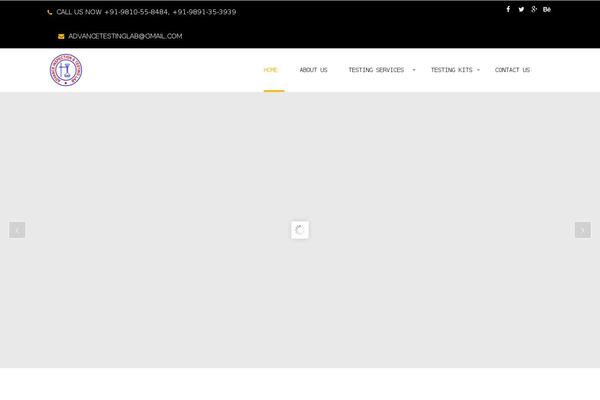Open the Facebook social icon
600x400 pixels.
508,9
